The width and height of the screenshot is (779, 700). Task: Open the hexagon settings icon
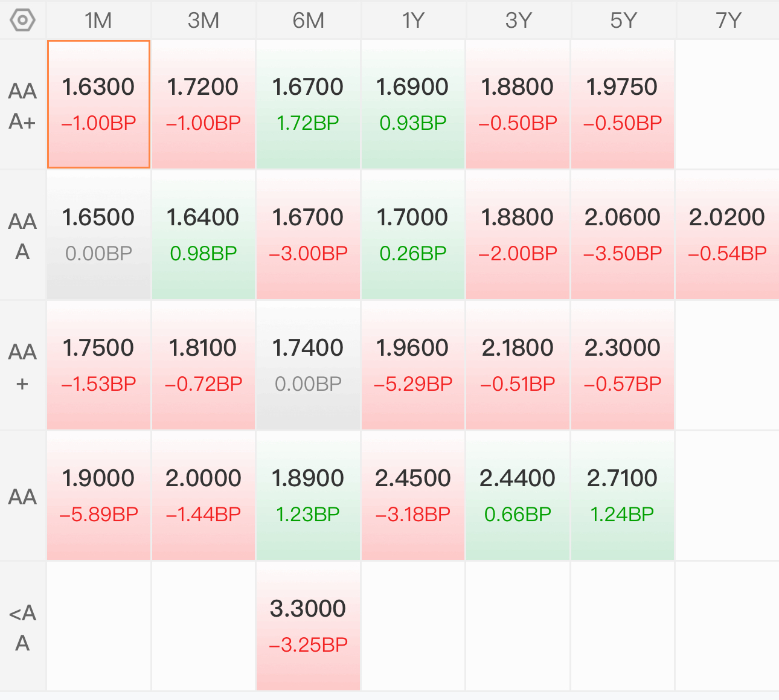click(23, 20)
